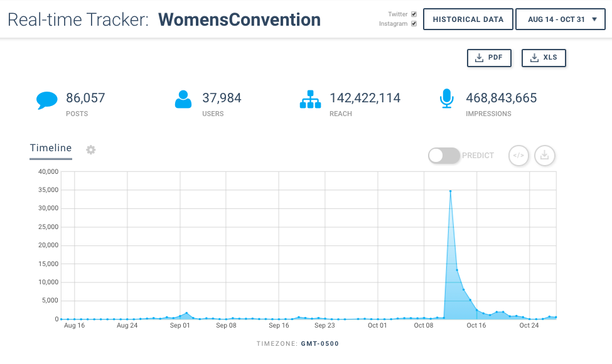Export report as XLS
Image resolution: width=612 pixels, height=364 pixels.
coord(544,58)
